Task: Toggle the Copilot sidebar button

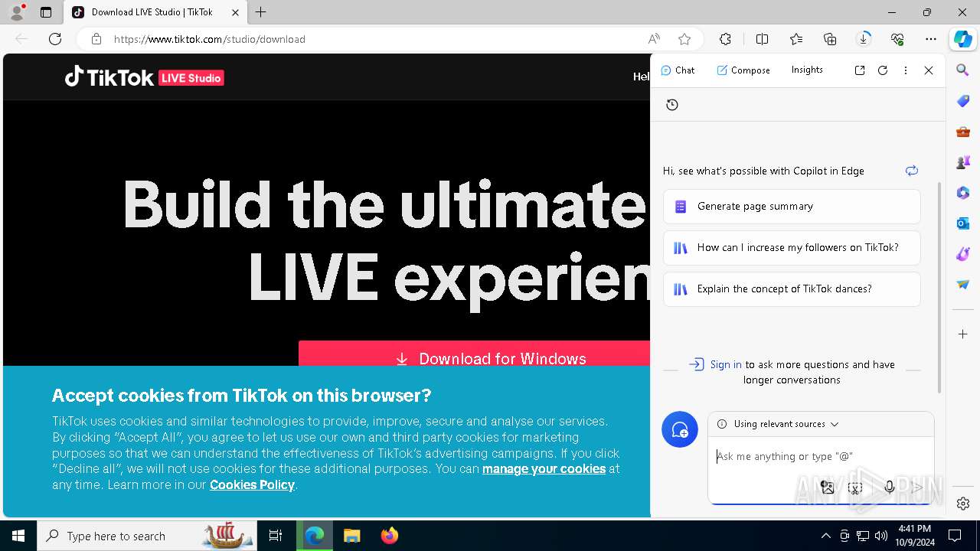Action: 962,39
